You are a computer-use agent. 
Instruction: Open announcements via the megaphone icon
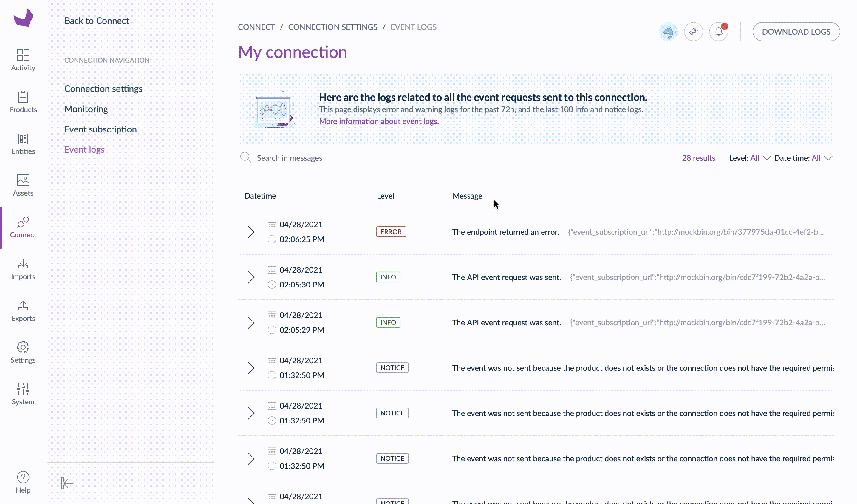693,31
